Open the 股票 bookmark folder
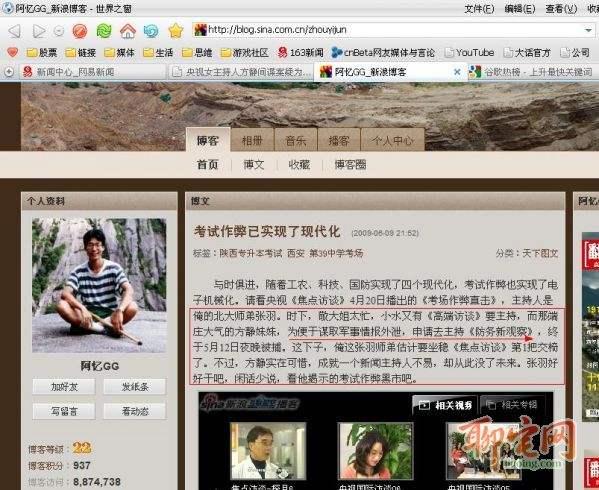This screenshot has height=490, width=599. coord(42,52)
